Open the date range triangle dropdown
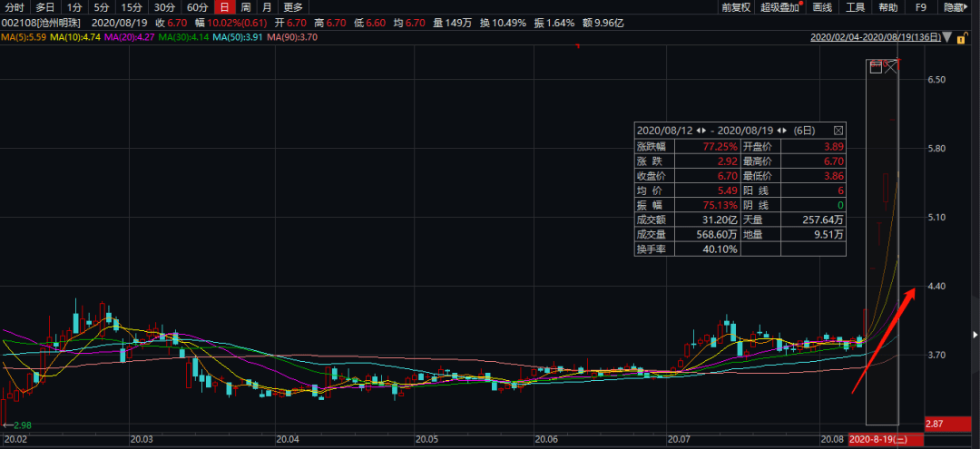Screen dimensions: 980x449 pos(948,37)
